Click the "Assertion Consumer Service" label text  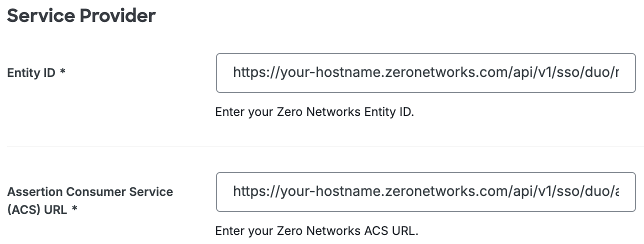[90, 191]
